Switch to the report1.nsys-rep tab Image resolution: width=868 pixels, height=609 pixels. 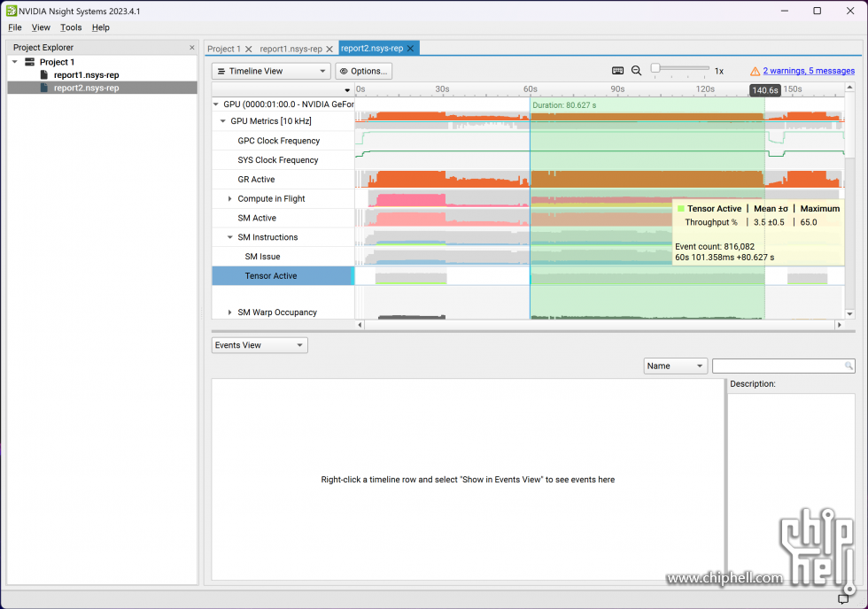tap(291, 49)
